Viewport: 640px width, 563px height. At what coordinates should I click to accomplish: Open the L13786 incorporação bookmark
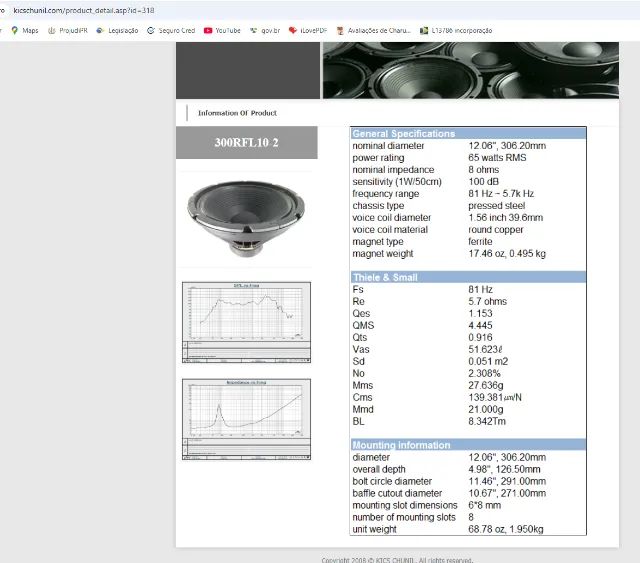click(x=456, y=31)
